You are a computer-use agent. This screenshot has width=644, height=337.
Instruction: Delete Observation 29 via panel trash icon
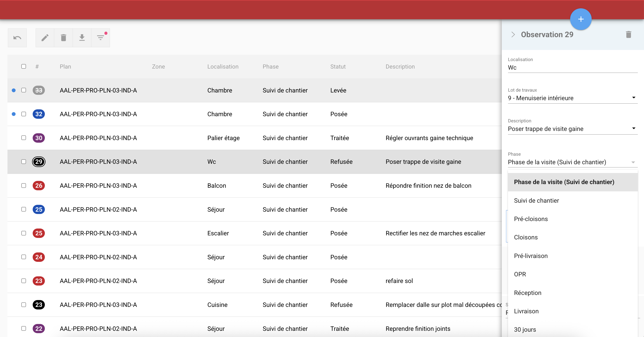[628, 35]
